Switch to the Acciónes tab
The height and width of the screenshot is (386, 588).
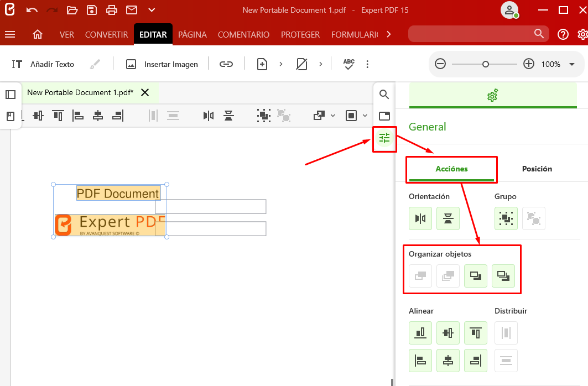coord(451,169)
